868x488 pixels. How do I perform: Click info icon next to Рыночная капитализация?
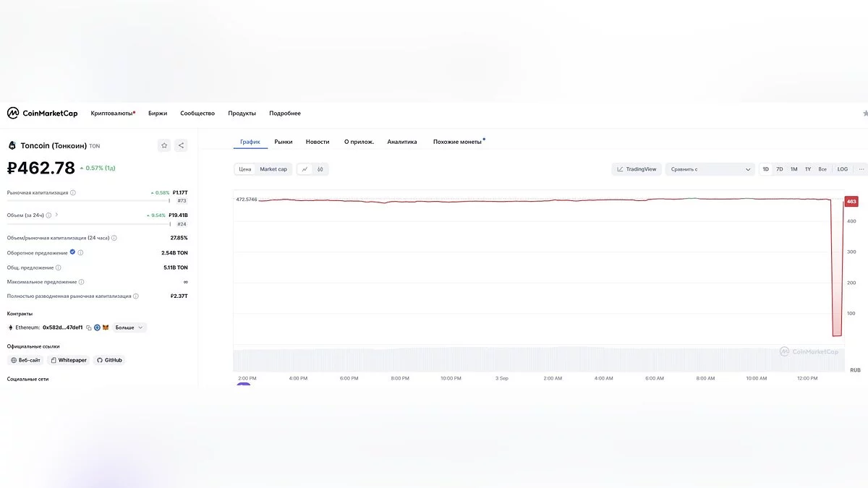tap(73, 193)
